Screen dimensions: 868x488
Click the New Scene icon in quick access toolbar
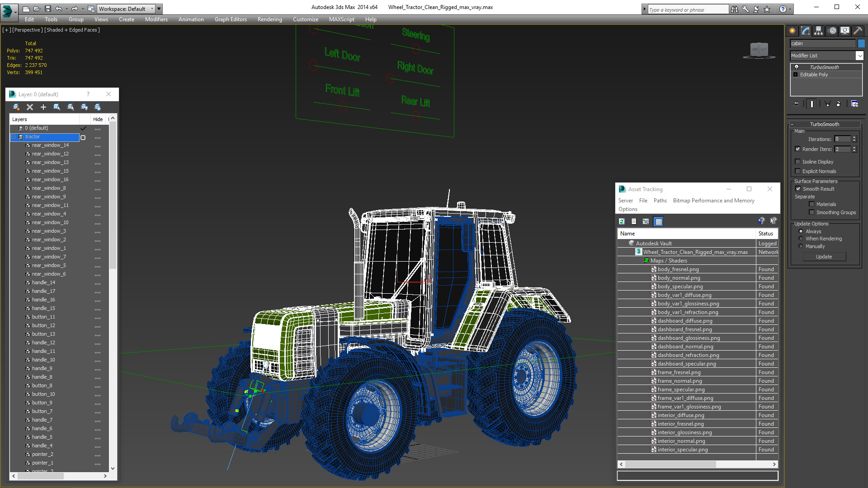pos(26,9)
